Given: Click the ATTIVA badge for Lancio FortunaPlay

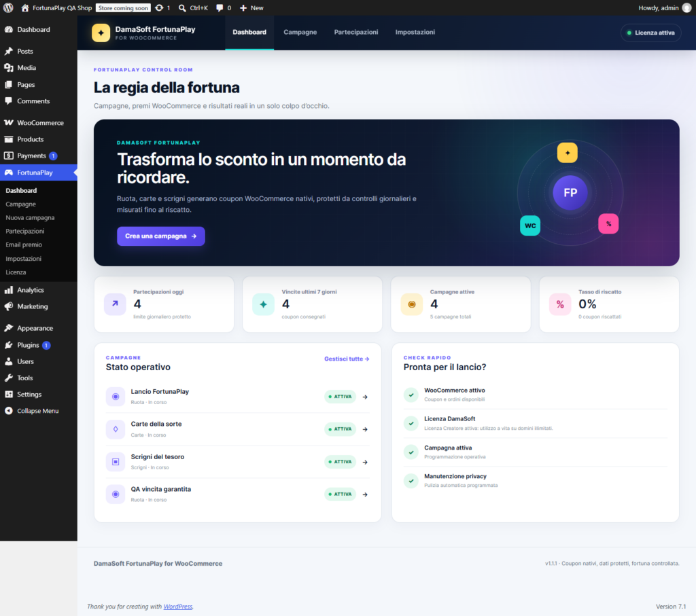Looking at the screenshot, I should (x=341, y=397).
